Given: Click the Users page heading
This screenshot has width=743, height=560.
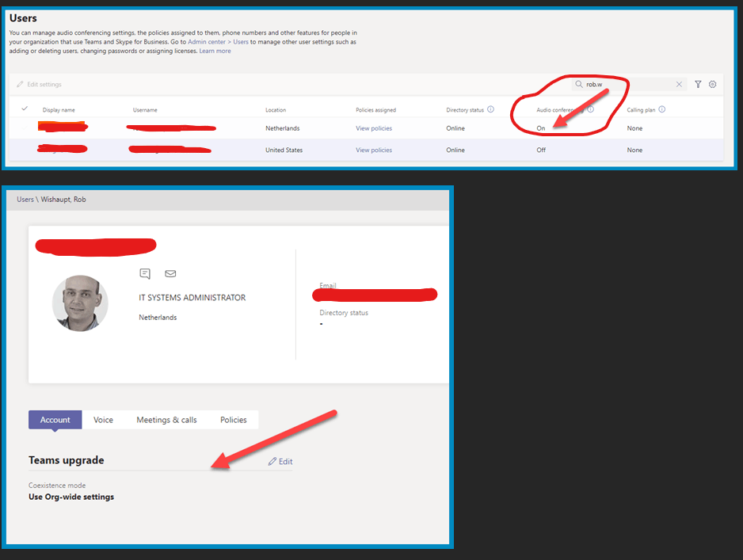Looking at the screenshot, I should click(23, 18).
